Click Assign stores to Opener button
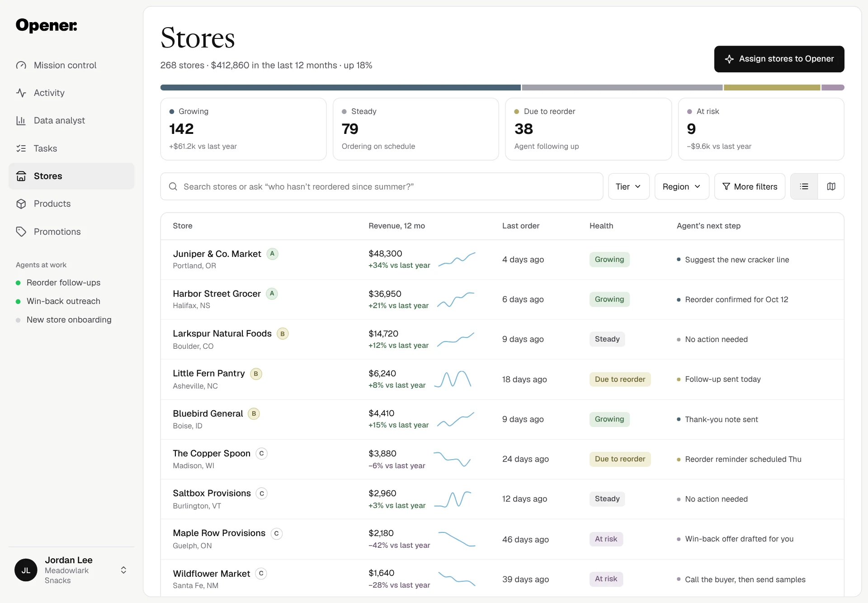868x603 pixels. point(779,59)
